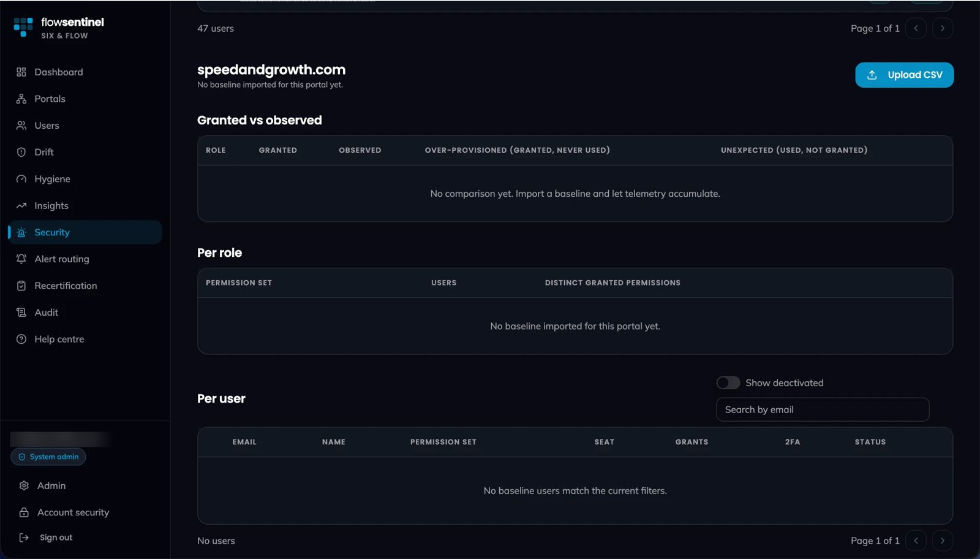Viewport: 980px width, 559px height.
Task: Upload a CSV baseline file
Action: pyautogui.click(x=904, y=75)
